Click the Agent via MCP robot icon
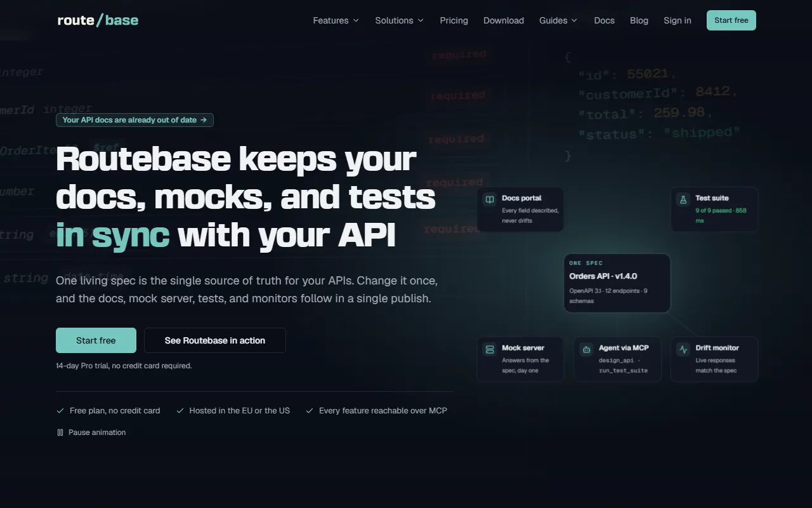This screenshot has height=508, width=812. coord(587,349)
